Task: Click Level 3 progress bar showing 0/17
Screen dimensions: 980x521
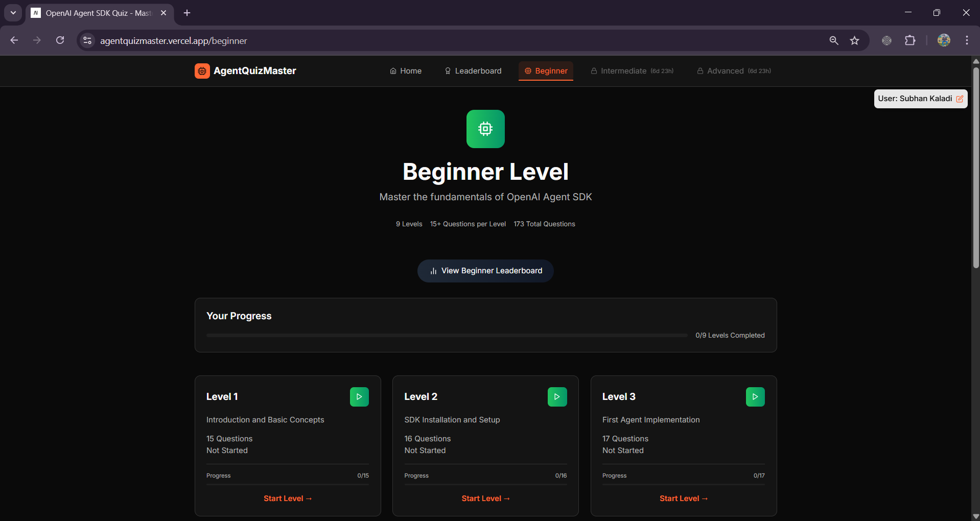Action: coord(684,484)
